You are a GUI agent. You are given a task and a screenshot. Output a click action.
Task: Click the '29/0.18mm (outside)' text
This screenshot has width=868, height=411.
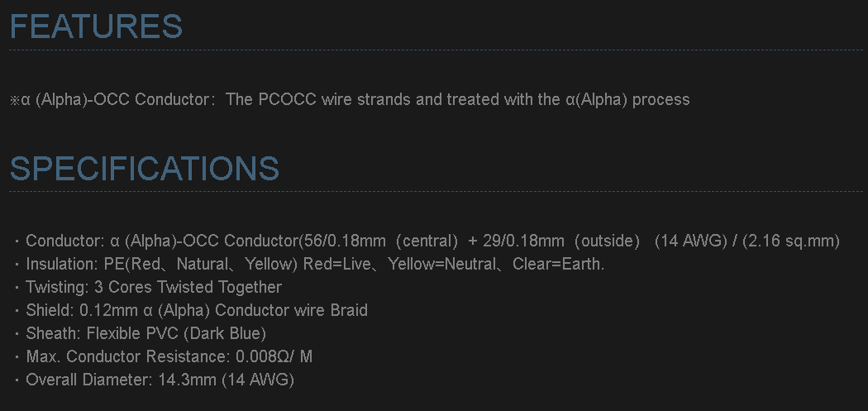561,241
